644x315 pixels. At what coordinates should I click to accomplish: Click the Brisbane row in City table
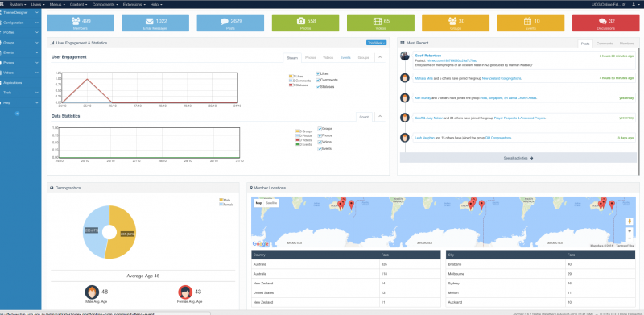point(540,263)
